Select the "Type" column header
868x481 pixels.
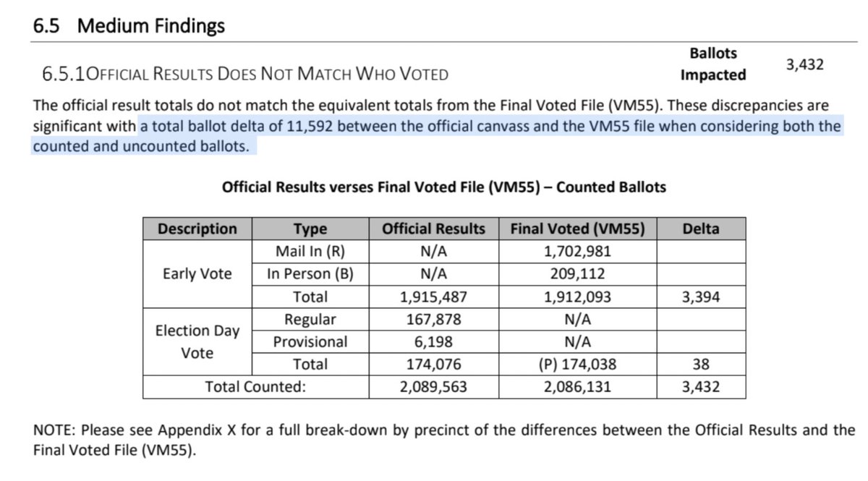[x=310, y=229]
